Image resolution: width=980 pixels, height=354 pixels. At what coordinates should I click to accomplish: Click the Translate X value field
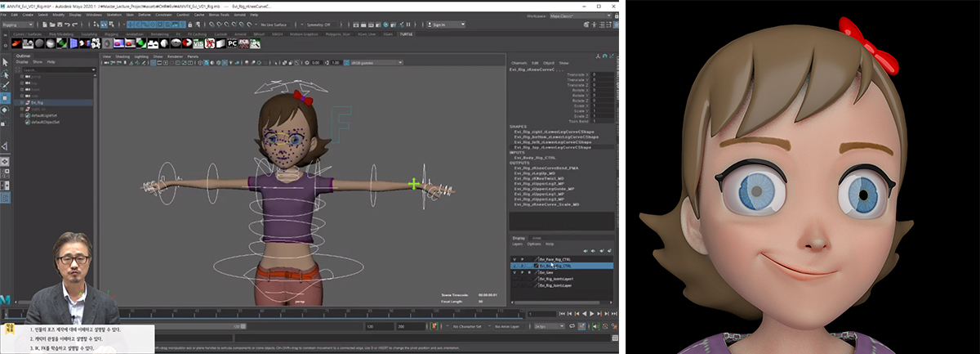coord(603,74)
